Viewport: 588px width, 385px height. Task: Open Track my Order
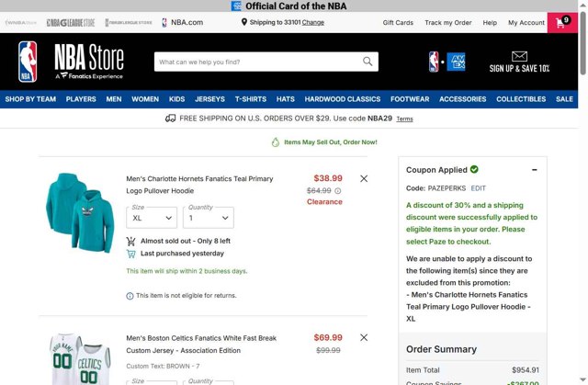point(448,22)
